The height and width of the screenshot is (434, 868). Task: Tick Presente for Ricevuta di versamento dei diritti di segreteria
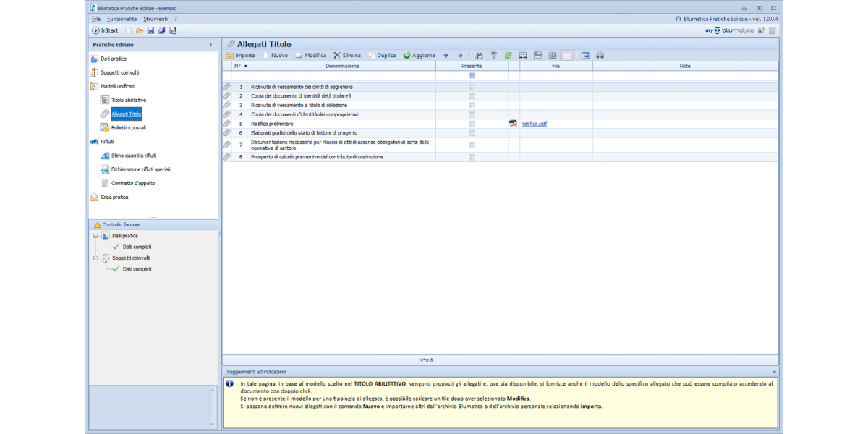(x=472, y=87)
